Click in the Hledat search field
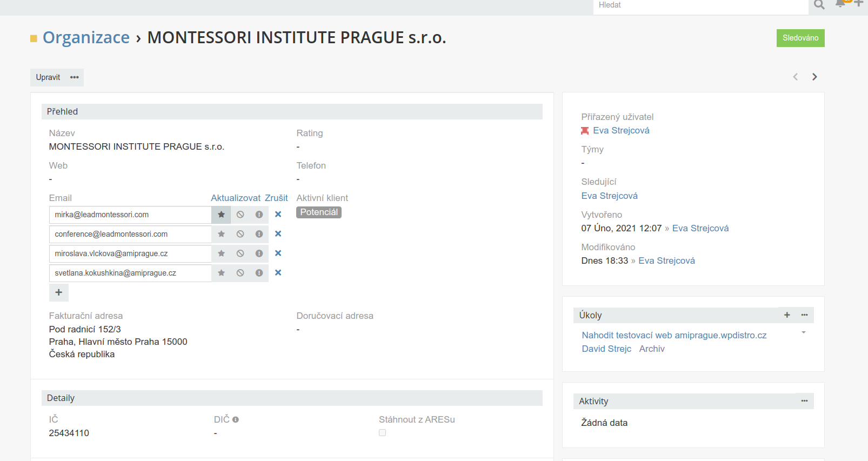Image resolution: width=868 pixels, height=461 pixels. (x=700, y=5)
